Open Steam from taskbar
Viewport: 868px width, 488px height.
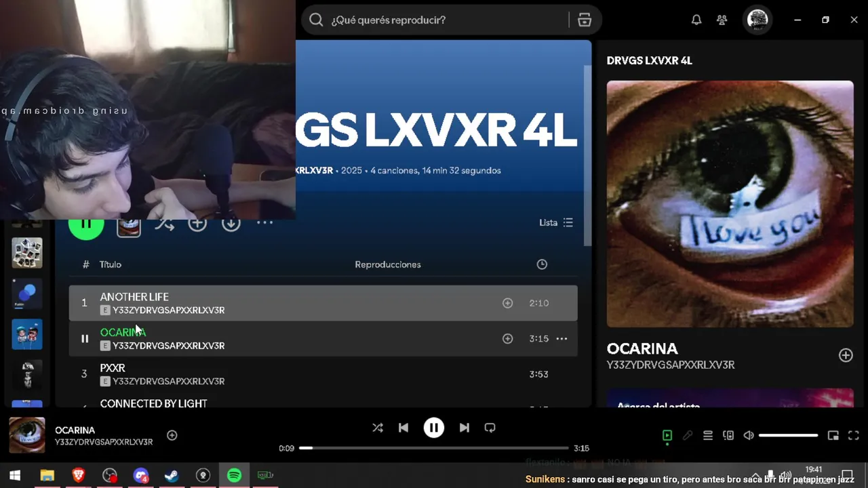click(x=172, y=475)
